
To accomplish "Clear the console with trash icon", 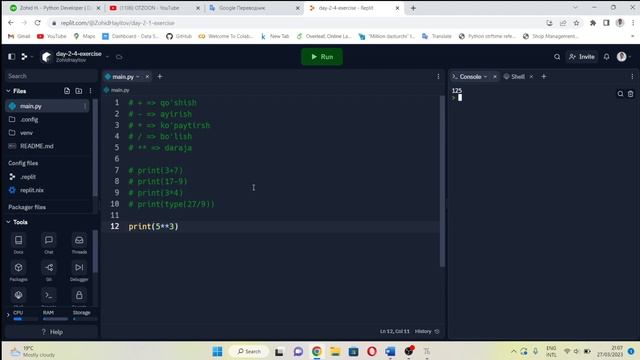I will (631, 94).
